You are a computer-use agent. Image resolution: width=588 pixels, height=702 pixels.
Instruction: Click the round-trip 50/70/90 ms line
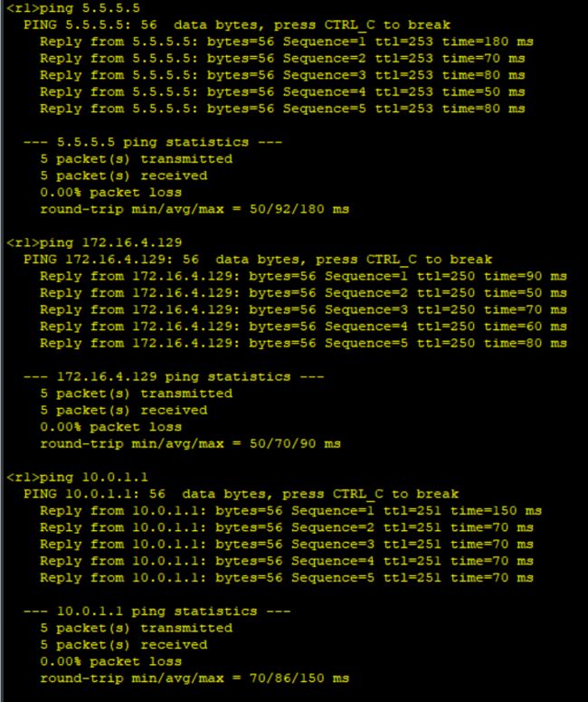190,443
